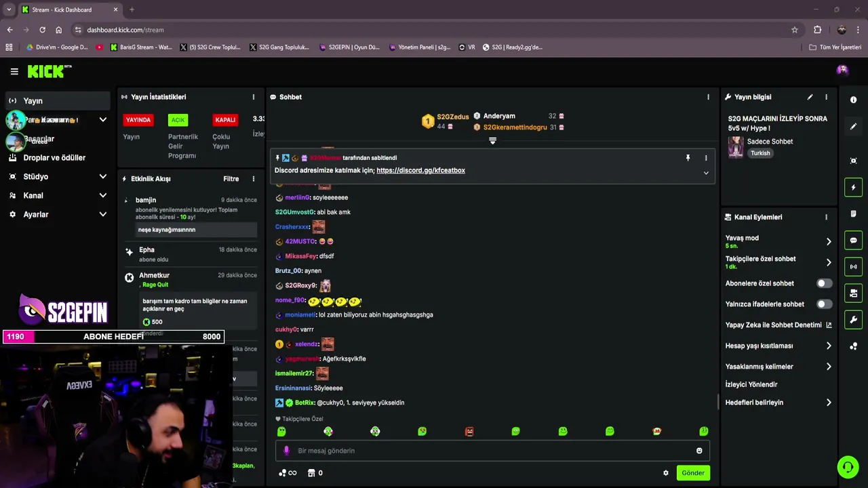The width and height of the screenshot is (868, 488).
Task: Toggle the broadcast signal panel icon
Action: click(x=853, y=266)
